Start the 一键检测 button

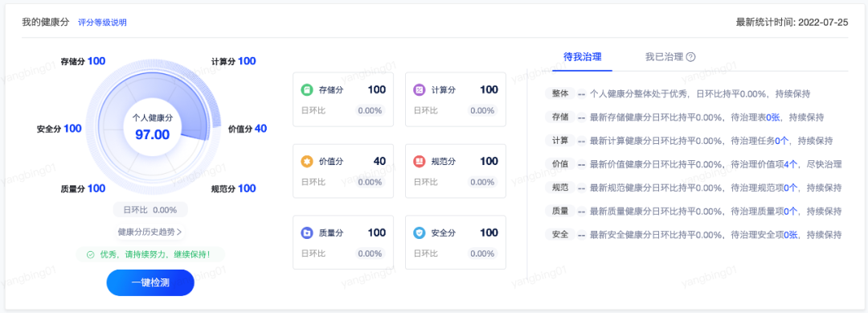150,282
